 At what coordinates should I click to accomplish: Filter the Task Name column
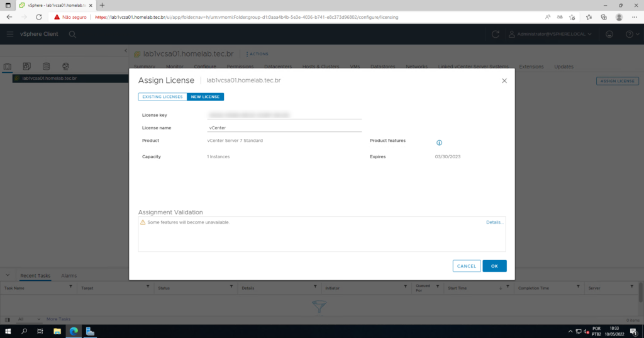coord(70,286)
